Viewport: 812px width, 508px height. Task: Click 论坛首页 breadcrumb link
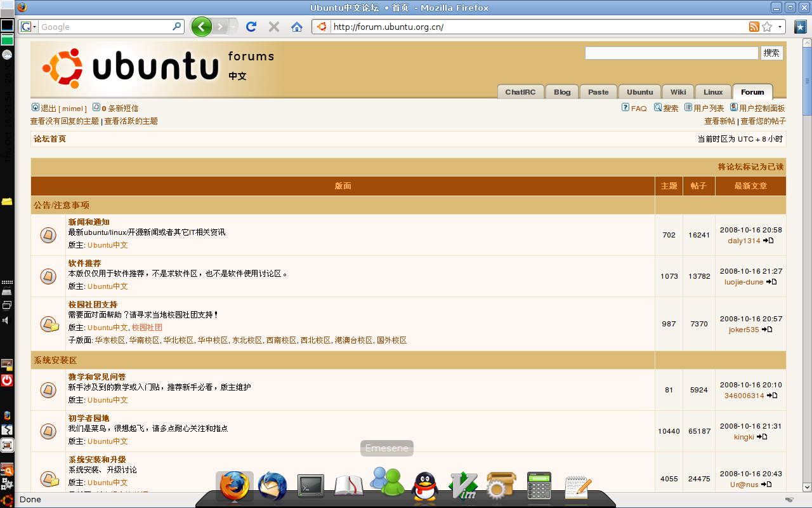pyautogui.click(x=49, y=139)
